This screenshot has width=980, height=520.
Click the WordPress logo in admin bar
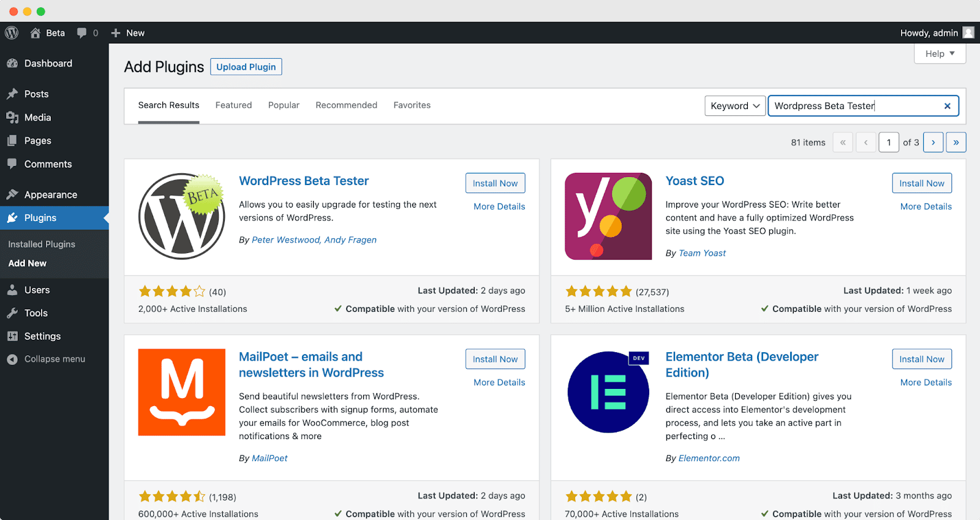pyautogui.click(x=12, y=33)
